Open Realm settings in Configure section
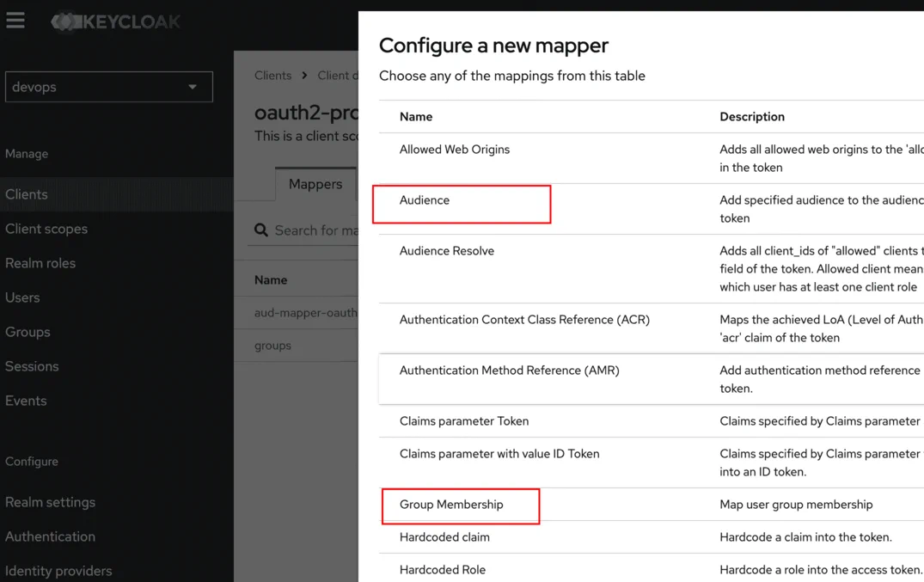 tap(50, 502)
